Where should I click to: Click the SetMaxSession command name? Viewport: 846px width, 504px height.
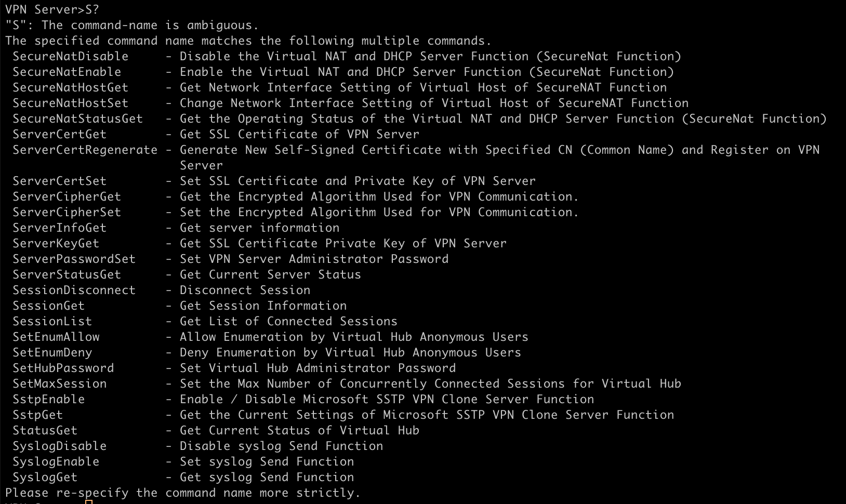tap(60, 383)
